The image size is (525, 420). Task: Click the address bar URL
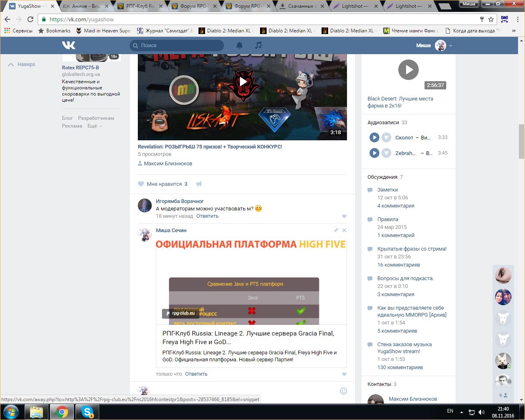(82, 19)
